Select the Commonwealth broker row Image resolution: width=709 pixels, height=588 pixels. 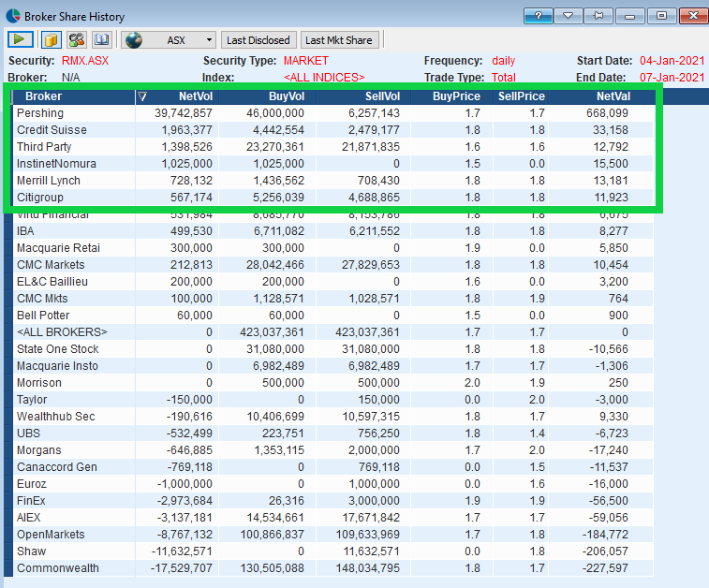tap(333, 568)
